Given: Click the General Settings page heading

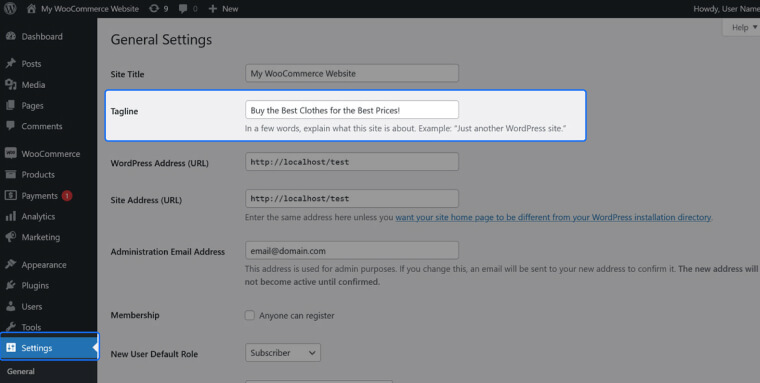Looking at the screenshot, I should (x=161, y=40).
